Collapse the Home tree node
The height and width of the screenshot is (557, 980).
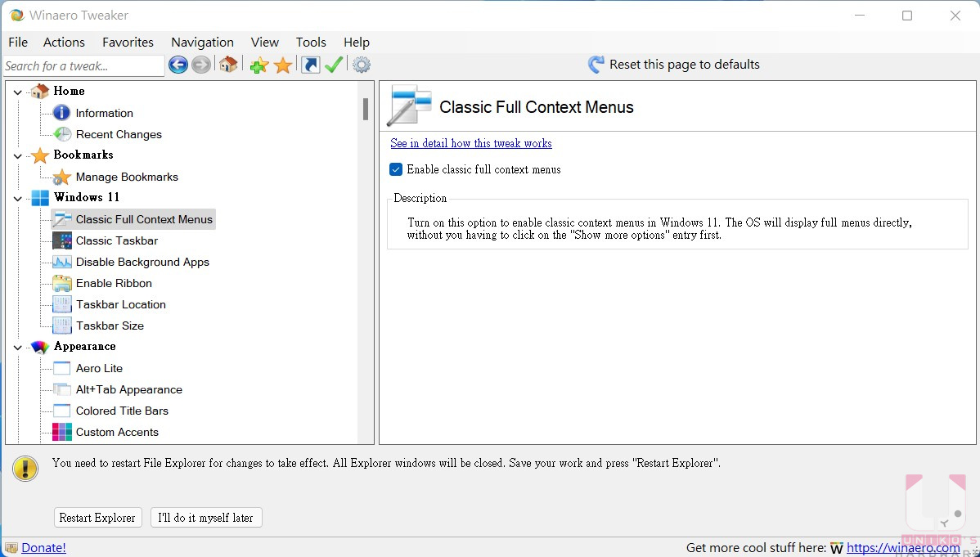tap(17, 92)
